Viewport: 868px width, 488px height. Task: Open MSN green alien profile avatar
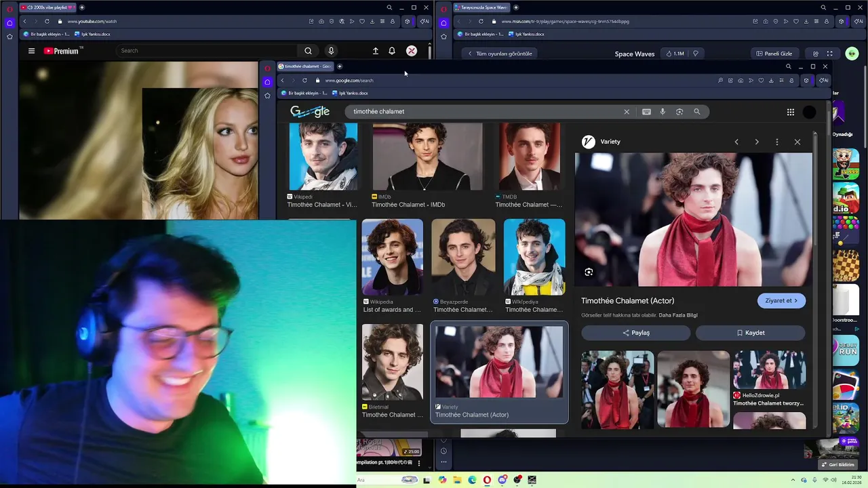pyautogui.click(x=852, y=54)
